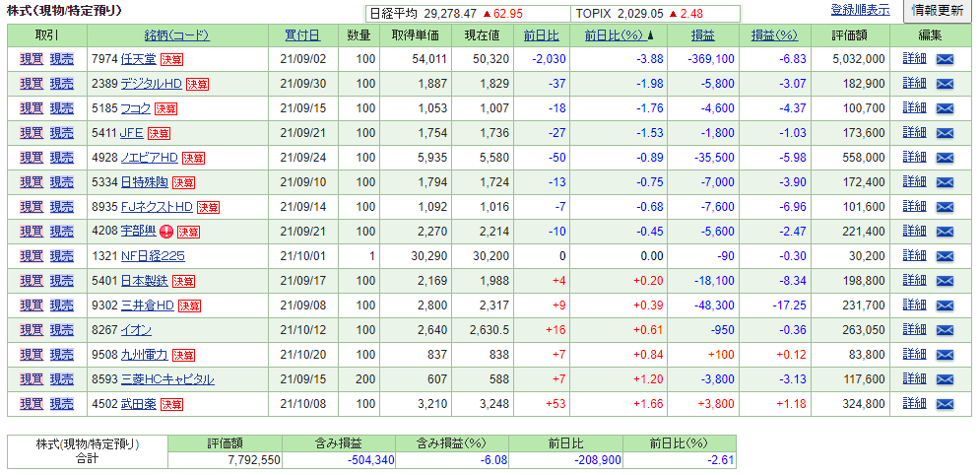980x475 pixels.
Task: Click the 決算 badge next to 任天堂
Action: coord(172,59)
